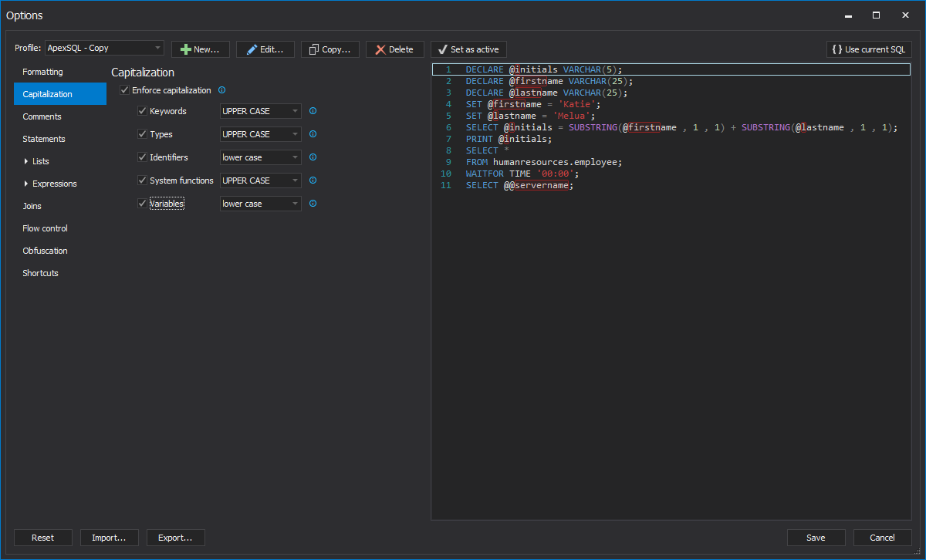
Task: Click the Use current SQL button
Action: [869, 49]
